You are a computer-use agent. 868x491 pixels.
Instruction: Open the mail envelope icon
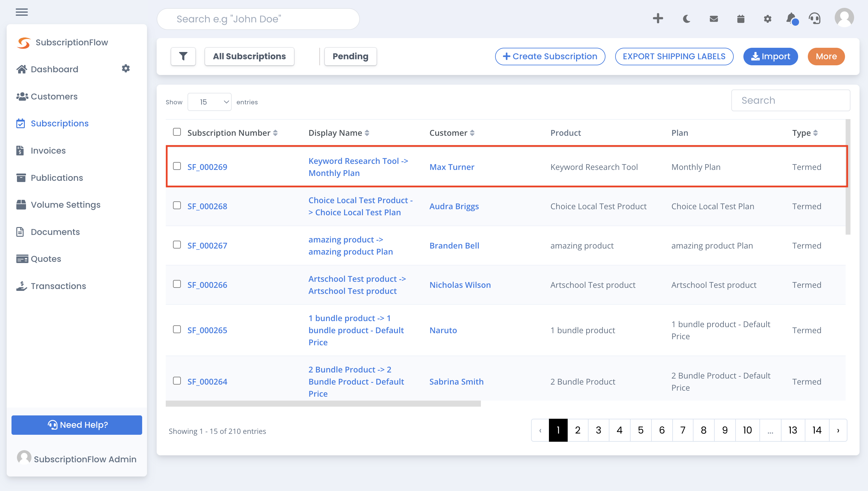(x=713, y=19)
